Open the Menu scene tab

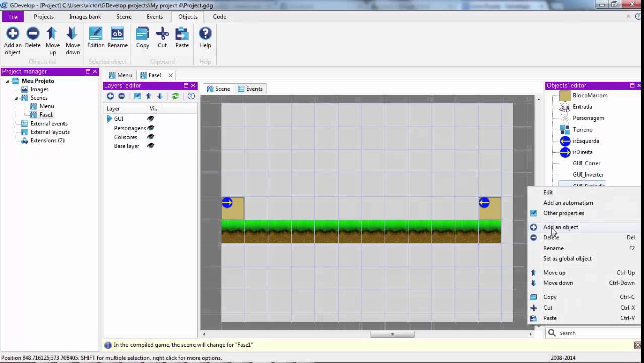click(120, 75)
